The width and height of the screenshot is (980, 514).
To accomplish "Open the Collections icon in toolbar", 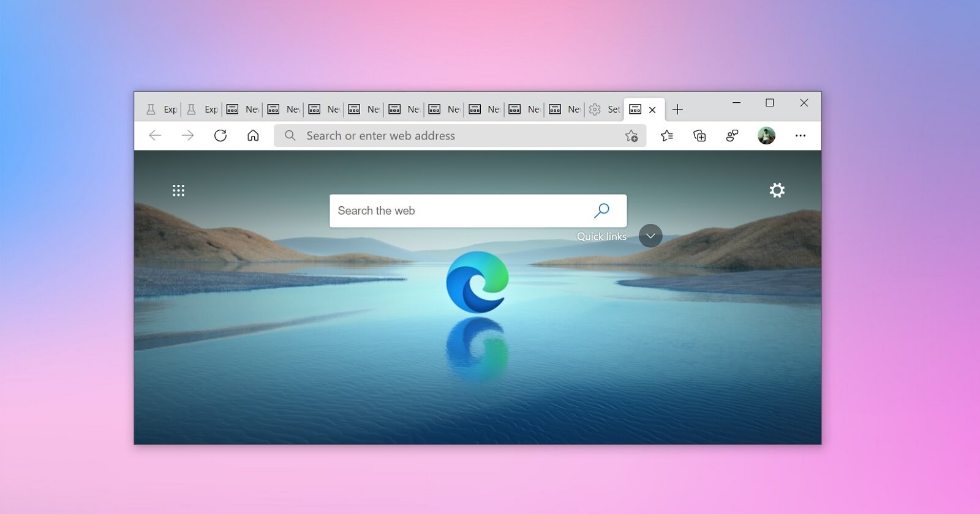I will pyautogui.click(x=699, y=136).
